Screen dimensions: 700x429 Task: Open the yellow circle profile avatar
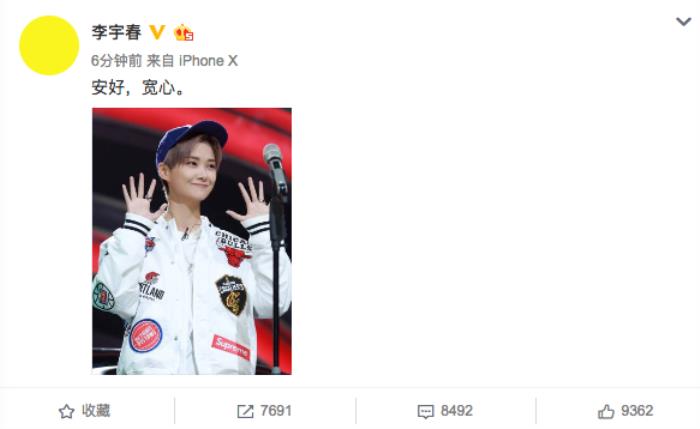49,45
